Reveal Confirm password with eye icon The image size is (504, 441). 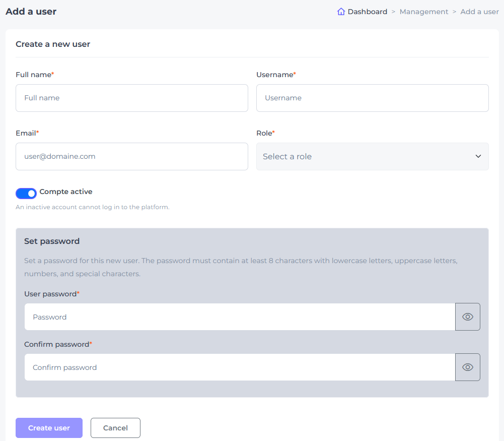467,367
